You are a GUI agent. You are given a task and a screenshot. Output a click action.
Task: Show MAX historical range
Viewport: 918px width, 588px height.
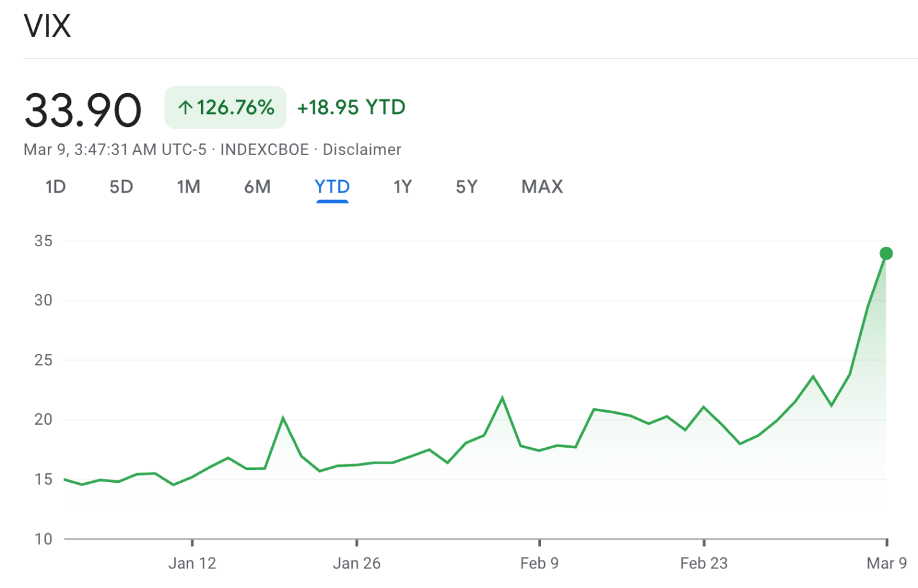pos(542,187)
